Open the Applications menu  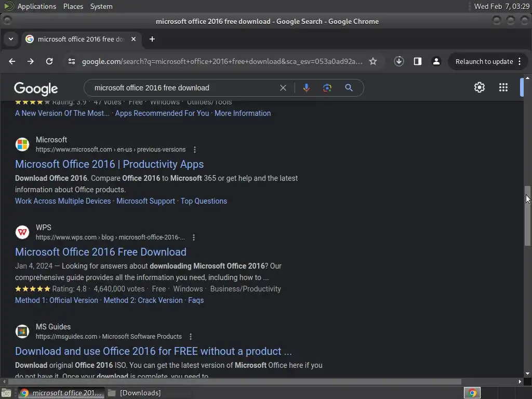tap(37, 6)
